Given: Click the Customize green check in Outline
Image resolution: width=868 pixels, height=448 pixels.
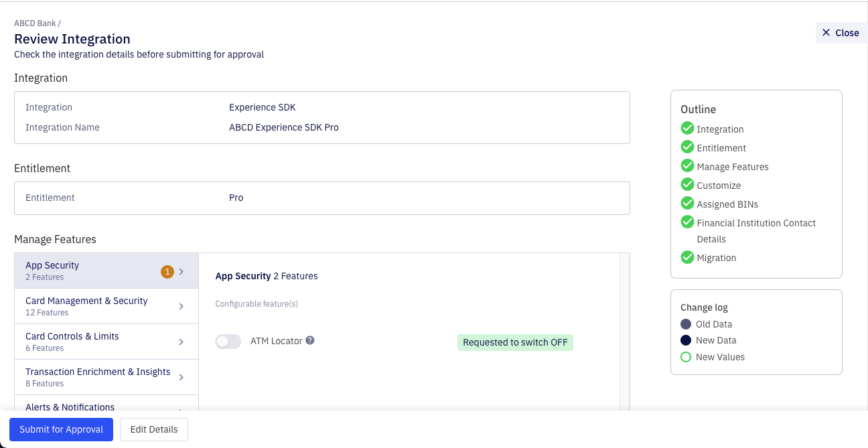Looking at the screenshot, I should tap(687, 185).
